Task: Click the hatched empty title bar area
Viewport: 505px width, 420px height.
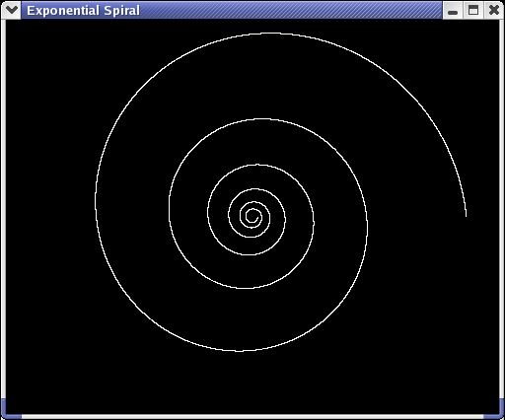Action: (x=291, y=10)
